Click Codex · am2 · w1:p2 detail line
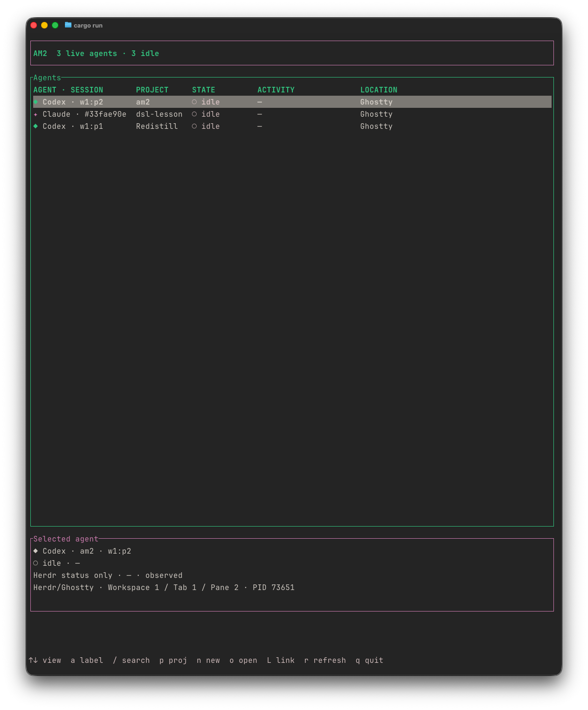The image size is (588, 710). (x=82, y=551)
